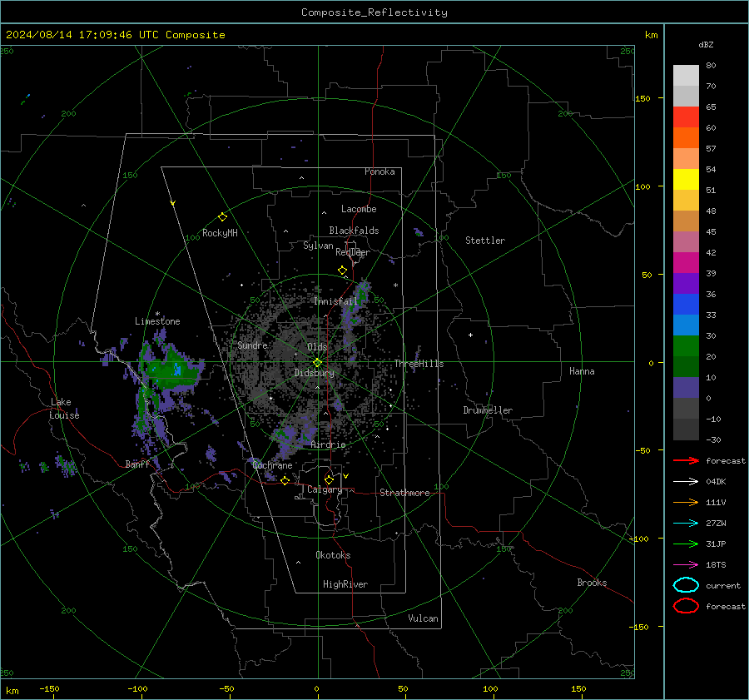The image size is (749, 700).
Task: Click the green 31JP arrow in the legend
Action: tap(686, 544)
